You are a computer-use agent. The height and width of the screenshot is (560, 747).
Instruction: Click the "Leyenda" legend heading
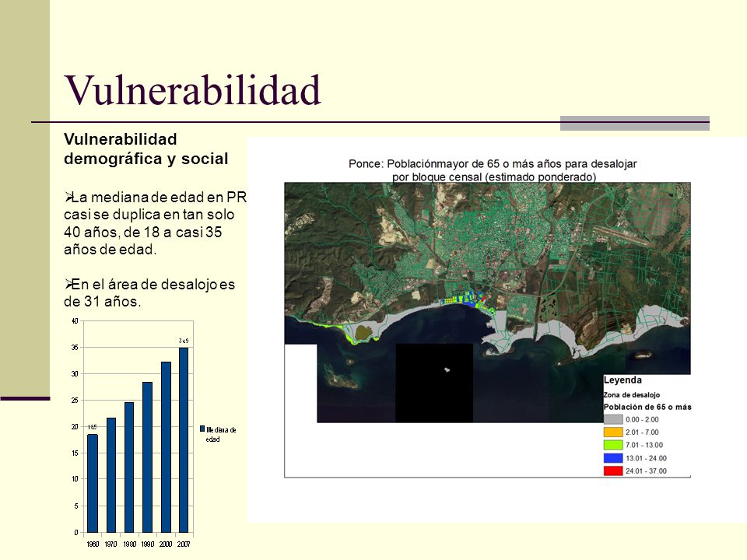[622, 380]
